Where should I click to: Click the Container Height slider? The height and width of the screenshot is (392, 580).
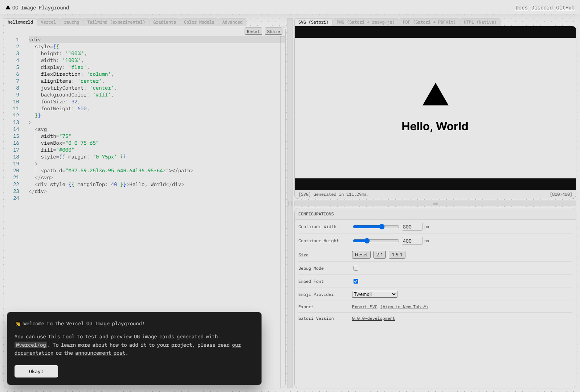click(376, 241)
